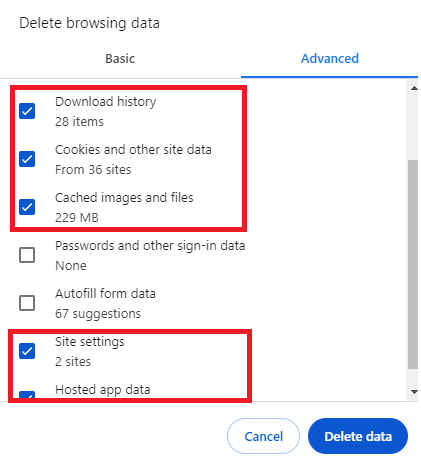The height and width of the screenshot is (465, 421).
Task: Toggle the Hosted app data checkbox
Action: (27, 396)
